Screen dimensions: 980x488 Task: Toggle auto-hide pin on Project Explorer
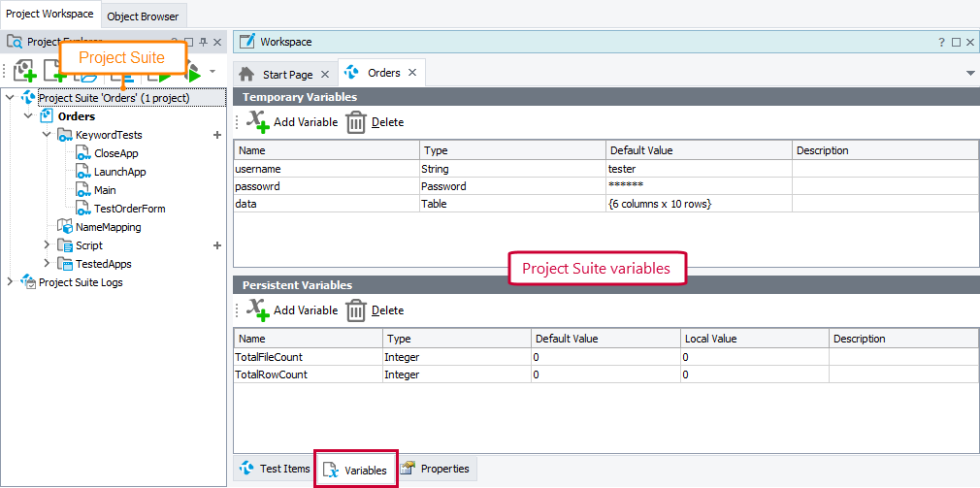(204, 43)
